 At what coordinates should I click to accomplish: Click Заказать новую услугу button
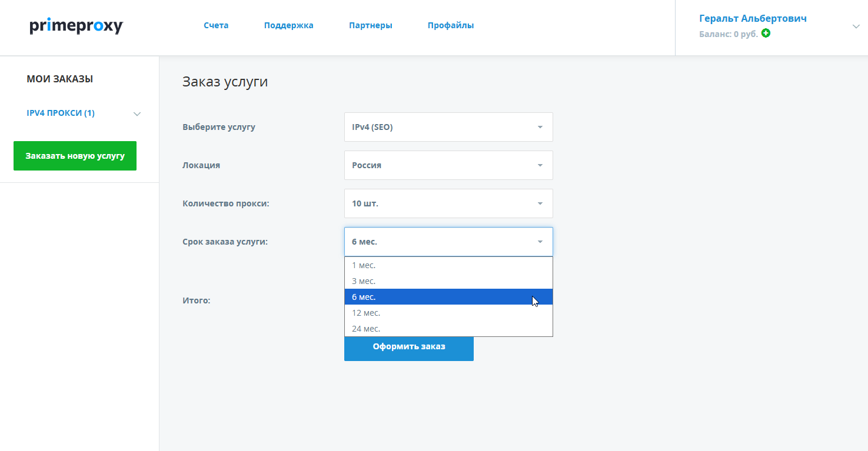pyautogui.click(x=75, y=156)
